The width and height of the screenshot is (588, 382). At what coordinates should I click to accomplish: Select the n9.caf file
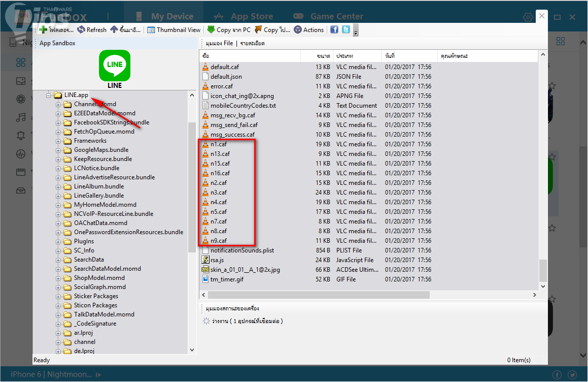[219, 241]
